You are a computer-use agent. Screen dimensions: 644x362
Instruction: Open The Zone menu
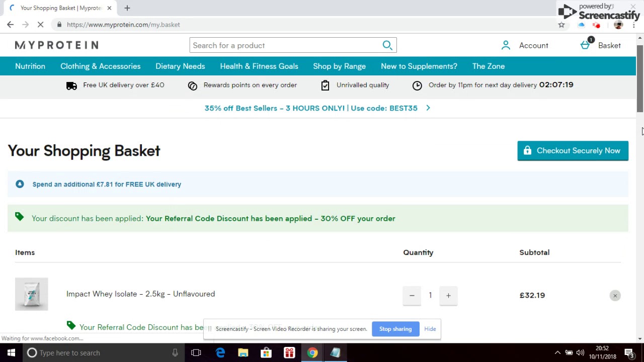(x=489, y=66)
